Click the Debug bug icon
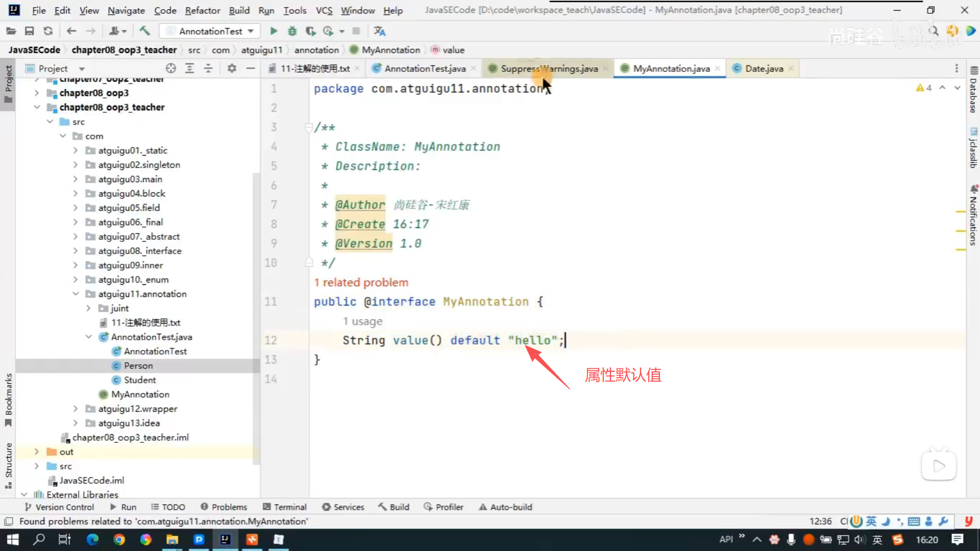The width and height of the screenshot is (980, 551). [292, 31]
